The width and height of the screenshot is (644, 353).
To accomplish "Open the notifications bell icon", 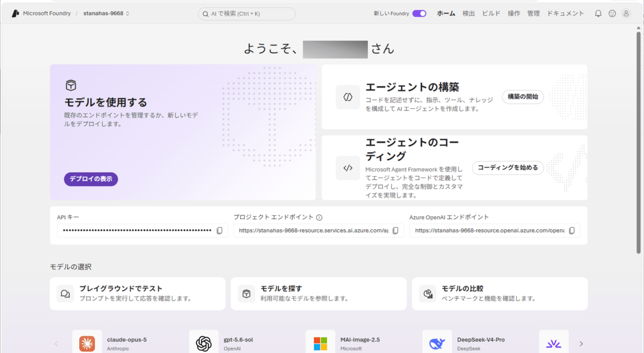I will [x=598, y=13].
